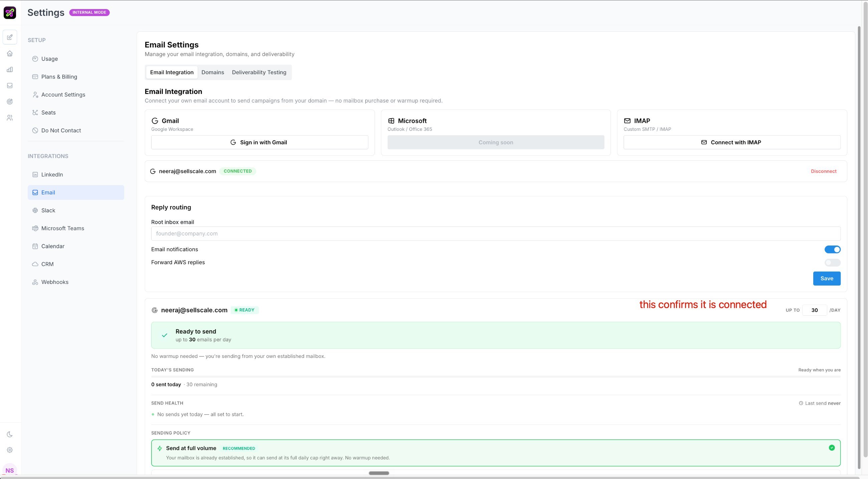Click the CONNECTED status badge
This screenshot has width=868, height=479.
click(238, 171)
